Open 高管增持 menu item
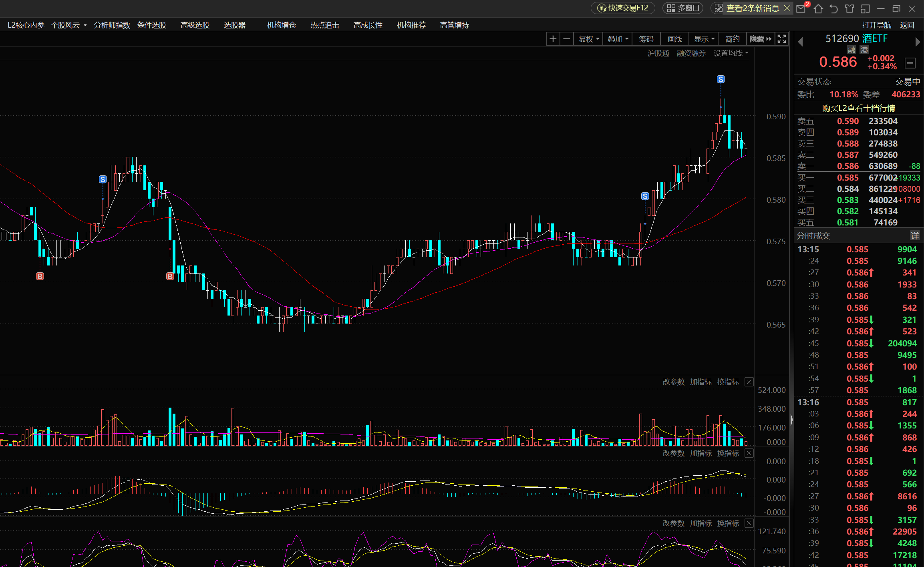Viewport: 924px width, 567px height. (x=455, y=25)
